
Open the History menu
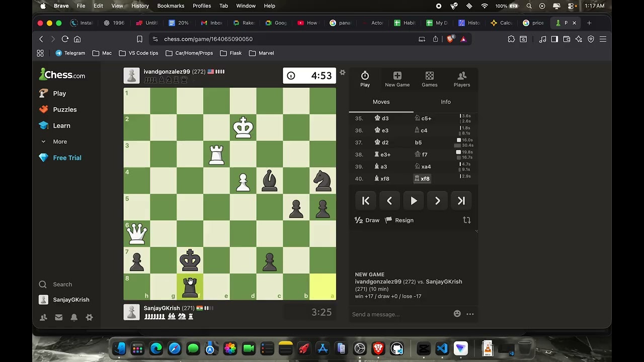point(140,6)
